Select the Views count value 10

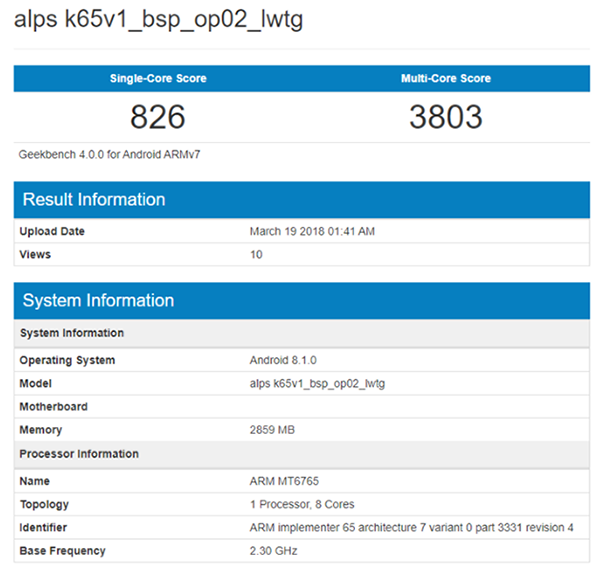[256, 255]
